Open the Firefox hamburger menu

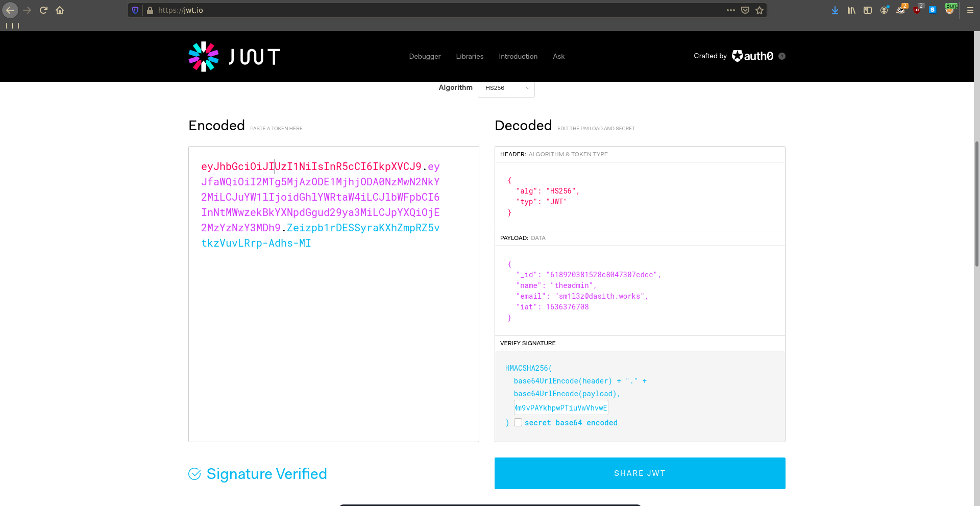point(970,10)
